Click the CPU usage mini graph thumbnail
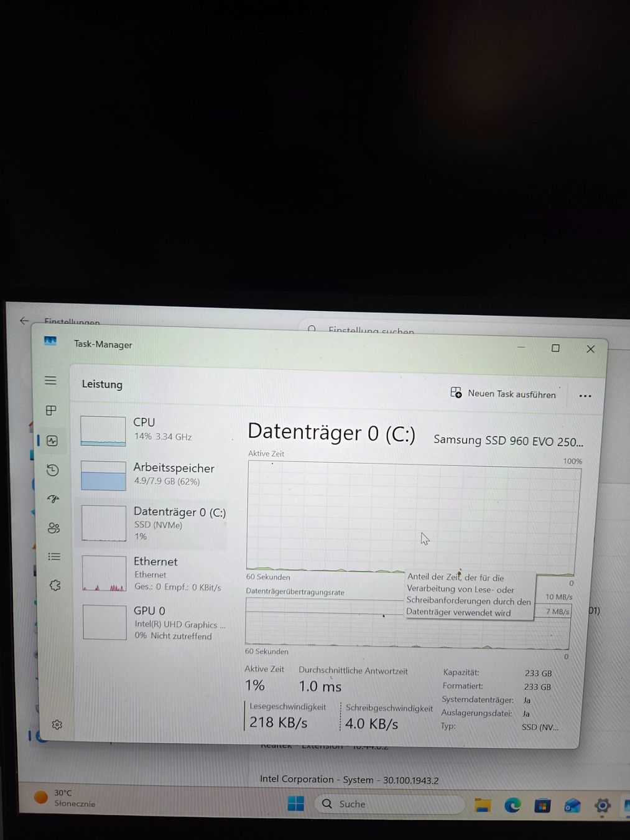This screenshot has width=630, height=840. click(103, 431)
